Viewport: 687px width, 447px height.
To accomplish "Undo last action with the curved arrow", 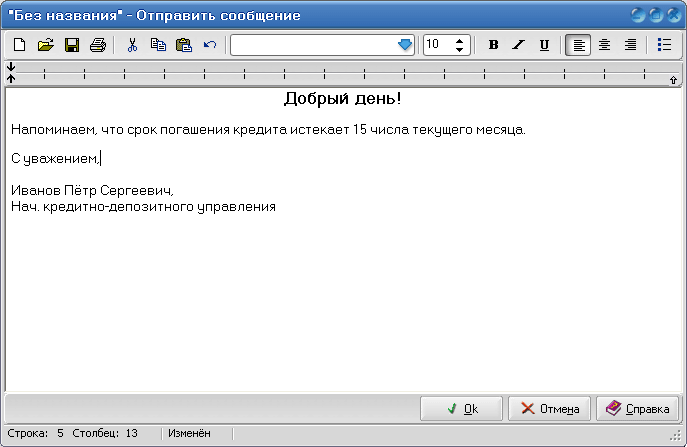I will pyautogui.click(x=210, y=45).
